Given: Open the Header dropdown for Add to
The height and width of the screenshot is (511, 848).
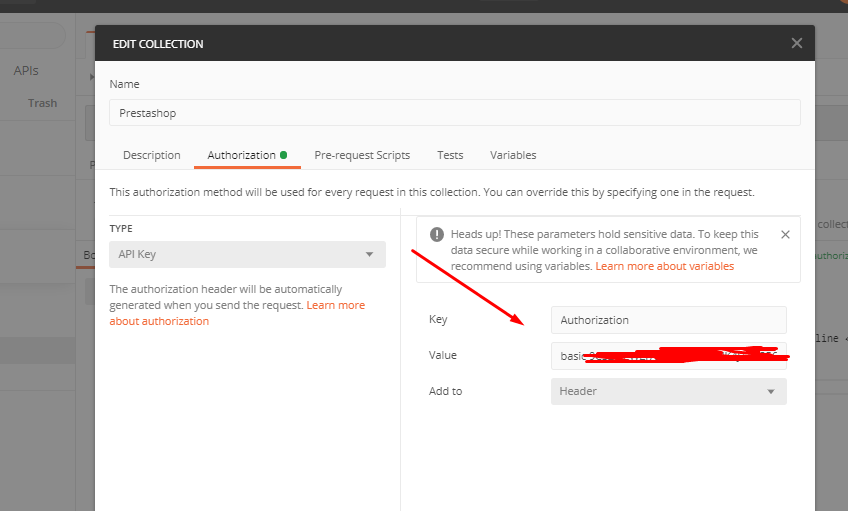Looking at the screenshot, I should pos(668,391).
